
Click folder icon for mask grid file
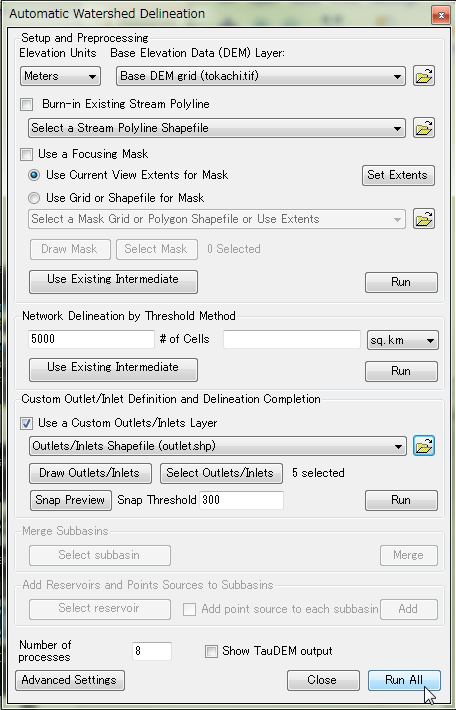424,219
